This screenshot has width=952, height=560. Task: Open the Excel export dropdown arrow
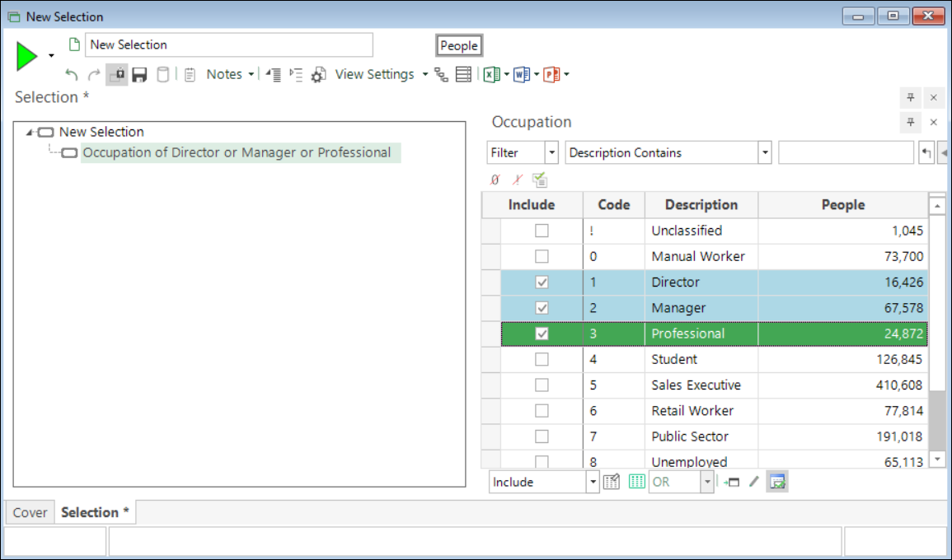(x=507, y=74)
